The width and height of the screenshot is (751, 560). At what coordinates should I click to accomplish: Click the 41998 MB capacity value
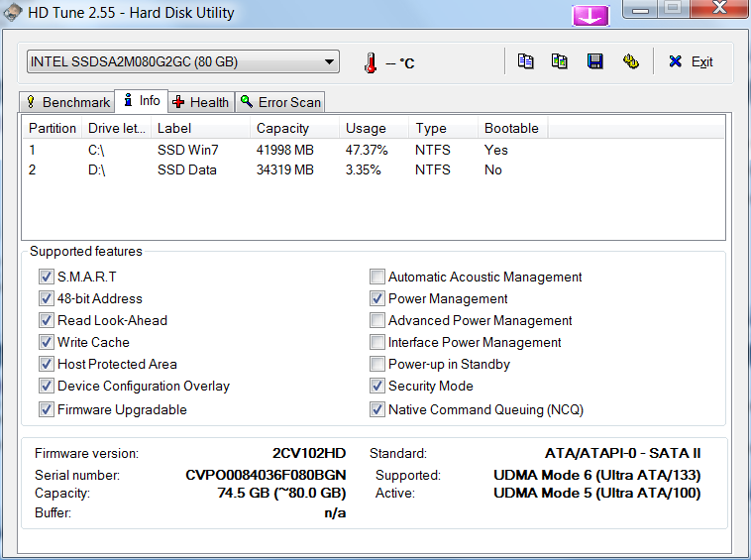pos(285,150)
